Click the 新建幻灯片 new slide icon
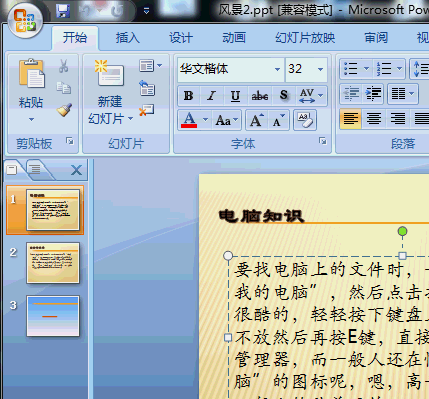This screenshot has width=429, height=399. pyautogui.click(x=109, y=73)
